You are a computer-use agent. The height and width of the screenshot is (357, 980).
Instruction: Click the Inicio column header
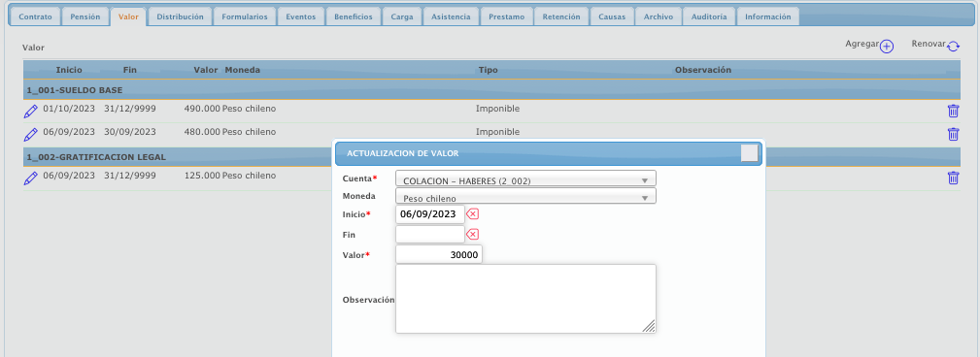pos(69,70)
